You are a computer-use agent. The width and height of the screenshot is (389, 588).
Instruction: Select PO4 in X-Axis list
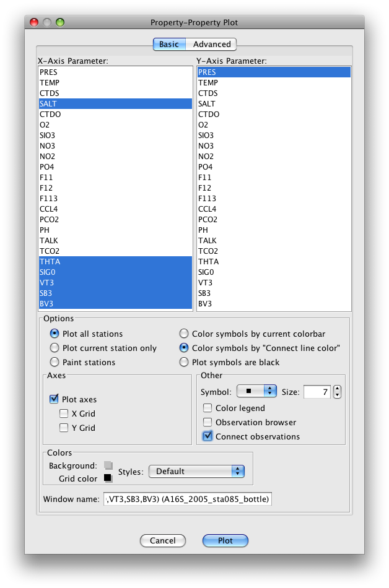[x=116, y=166]
